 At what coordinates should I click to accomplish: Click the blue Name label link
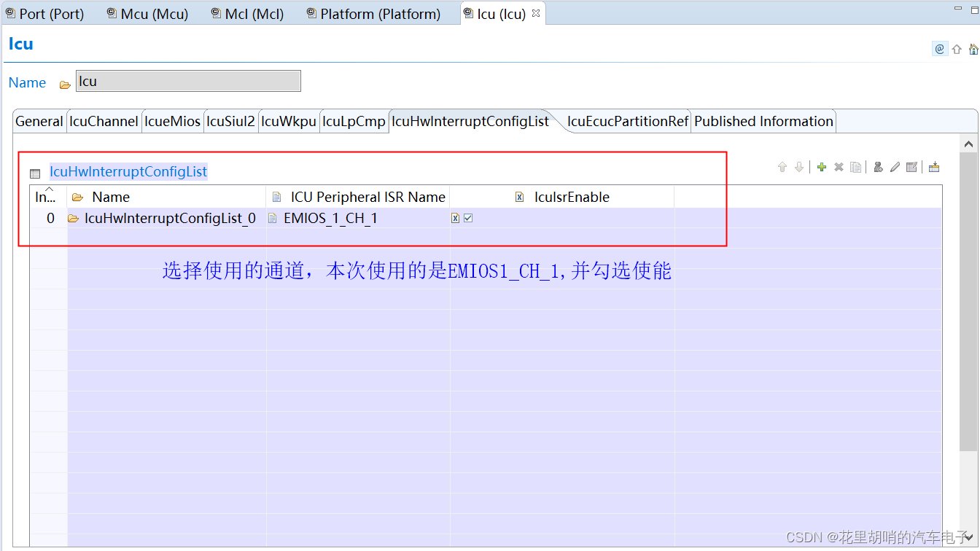[x=27, y=82]
